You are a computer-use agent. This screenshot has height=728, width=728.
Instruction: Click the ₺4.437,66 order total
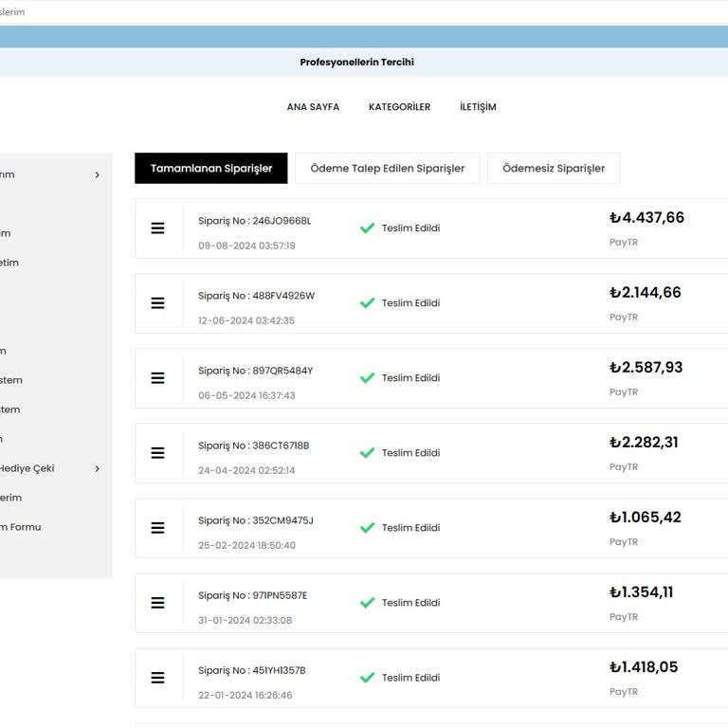point(646,218)
